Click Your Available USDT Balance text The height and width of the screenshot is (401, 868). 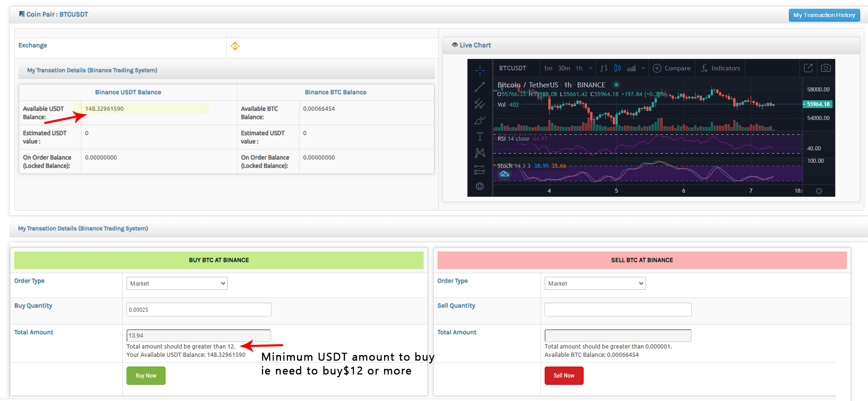186,355
